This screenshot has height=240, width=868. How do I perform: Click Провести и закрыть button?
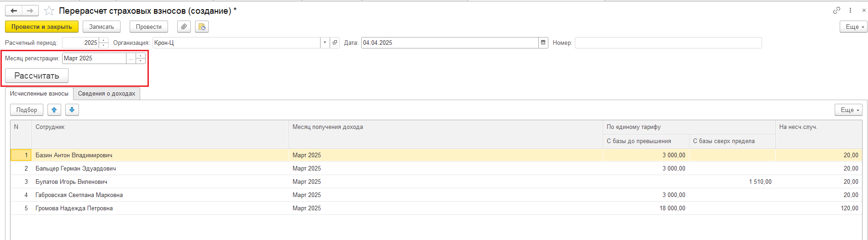pyautogui.click(x=42, y=27)
